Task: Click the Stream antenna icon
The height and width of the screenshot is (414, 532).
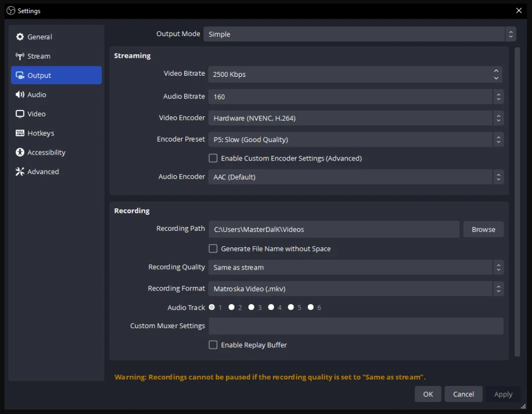Action: (20, 56)
